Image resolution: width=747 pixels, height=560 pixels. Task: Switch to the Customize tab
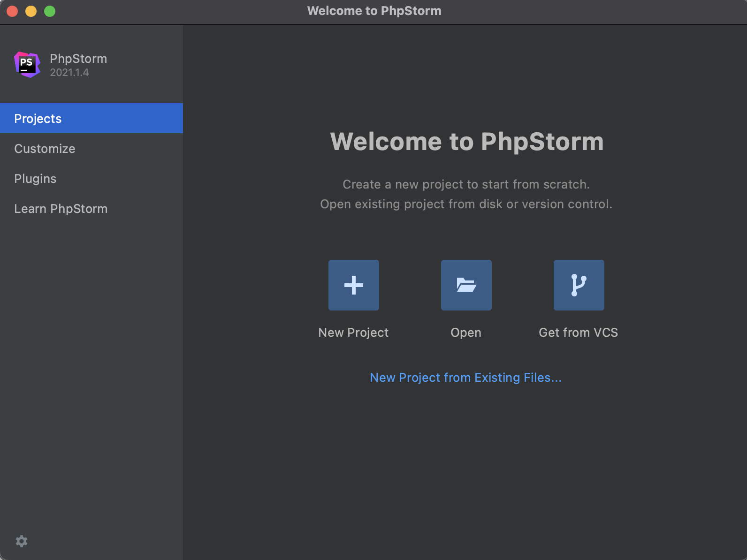tap(91, 148)
